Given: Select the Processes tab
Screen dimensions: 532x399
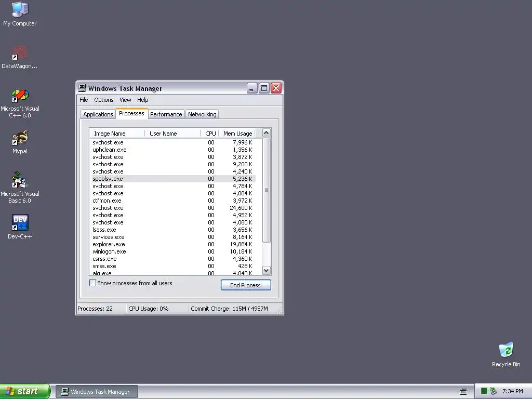Looking at the screenshot, I should (131, 113).
